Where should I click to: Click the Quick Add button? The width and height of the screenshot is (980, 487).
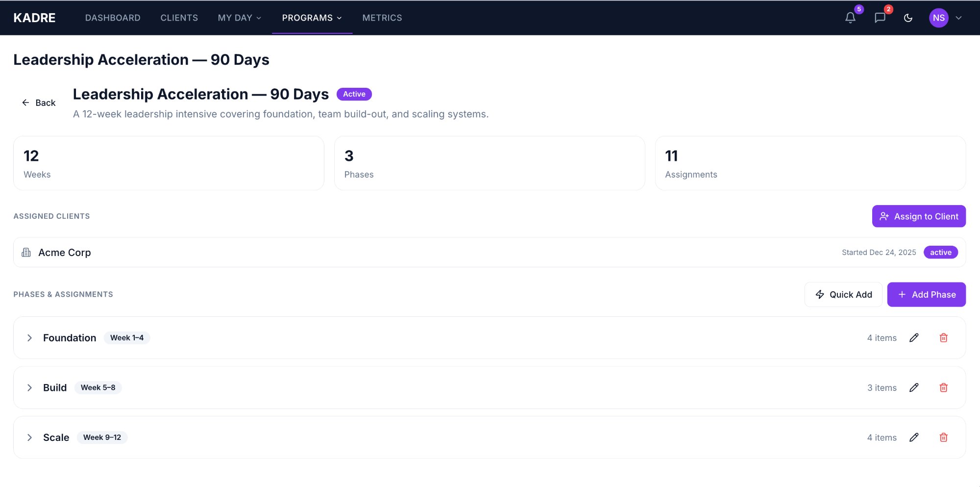(x=843, y=294)
